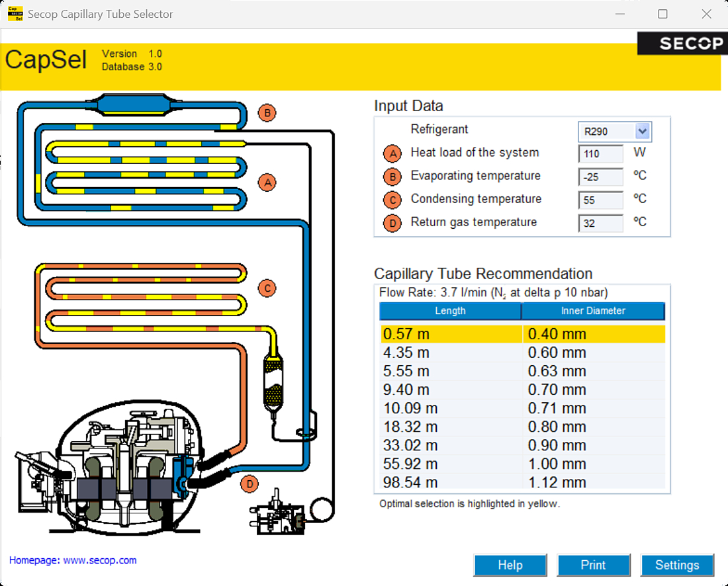The width and height of the screenshot is (728, 586).
Task: Click the Heat load input field
Action: point(601,154)
